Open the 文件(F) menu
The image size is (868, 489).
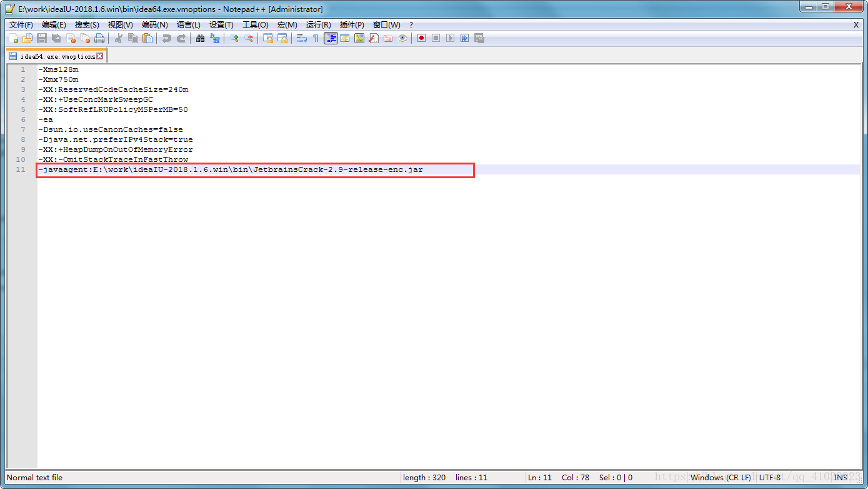(21, 25)
